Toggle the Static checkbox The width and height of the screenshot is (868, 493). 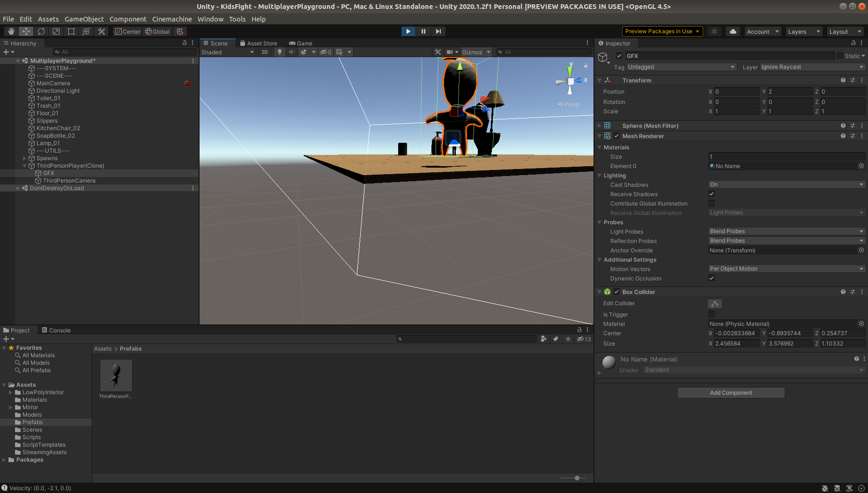click(840, 56)
